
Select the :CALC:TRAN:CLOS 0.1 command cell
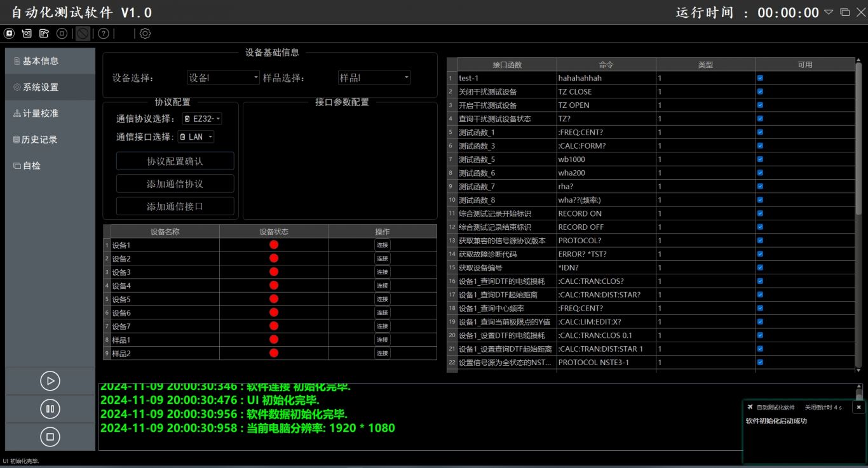click(606, 335)
